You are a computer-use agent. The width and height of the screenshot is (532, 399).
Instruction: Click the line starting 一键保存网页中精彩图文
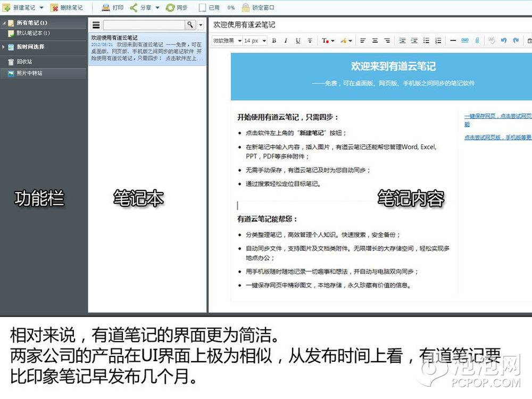pyautogui.click(x=328, y=285)
